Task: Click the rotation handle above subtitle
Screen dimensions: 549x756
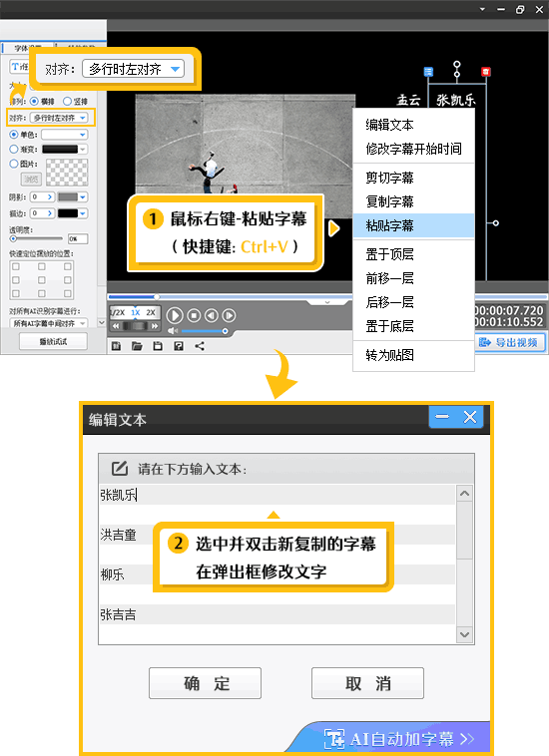Action: click(x=457, y=64)
